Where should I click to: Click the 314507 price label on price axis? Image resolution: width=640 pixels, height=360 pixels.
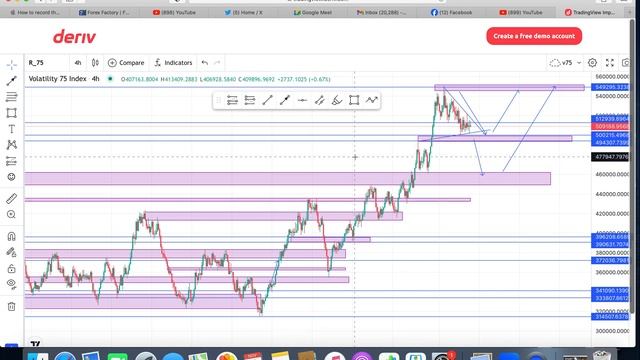point(610,317)
